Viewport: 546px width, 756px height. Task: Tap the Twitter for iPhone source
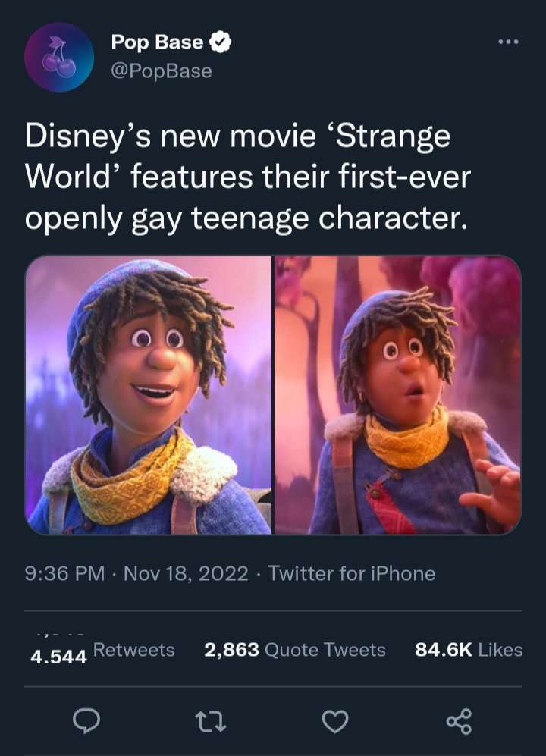tap(352, 574)
